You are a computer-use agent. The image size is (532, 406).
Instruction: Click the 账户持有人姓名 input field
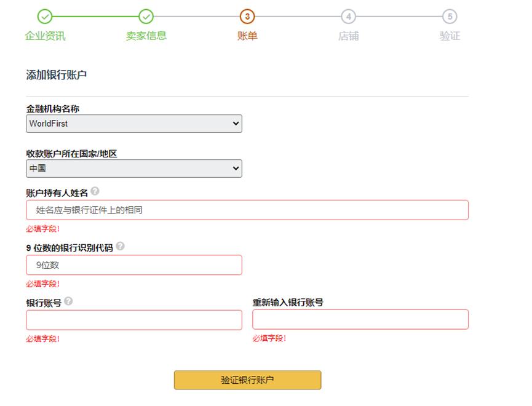point(246,210)
